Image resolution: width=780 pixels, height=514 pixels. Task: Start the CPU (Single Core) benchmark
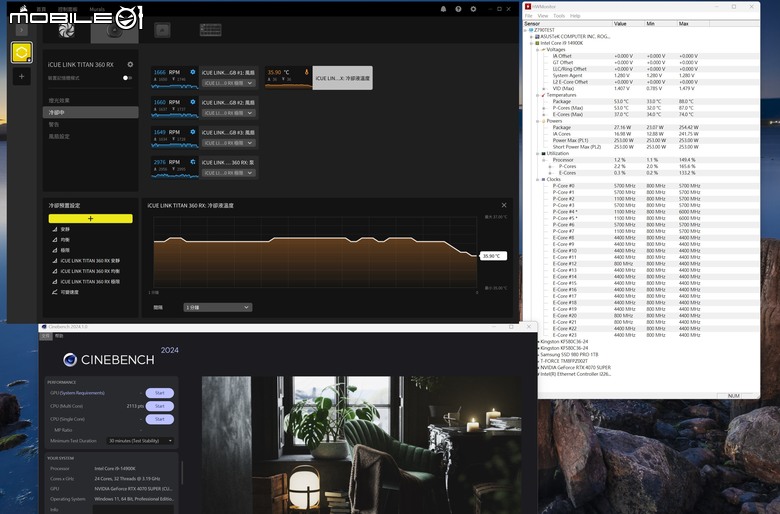click(160, 419)
